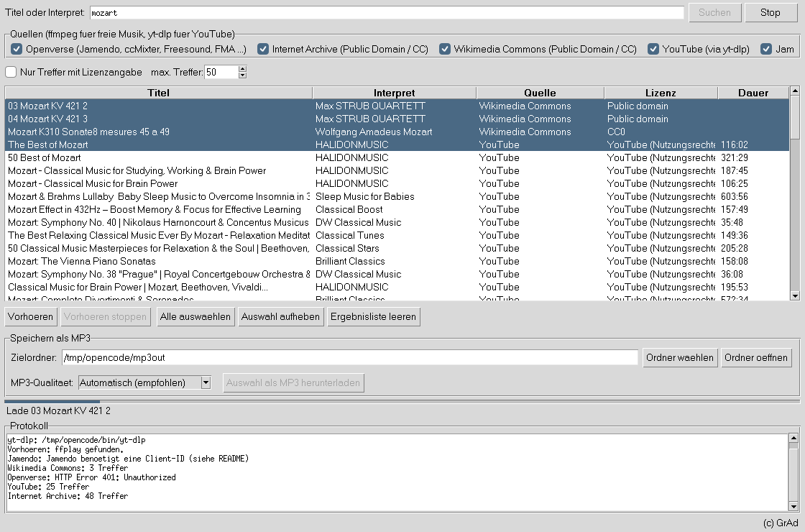Select Mozart: Symphony No. 40 row
The width and height of the screenshot is (805, 532).
pyautogui.click(x=397, y=222)
